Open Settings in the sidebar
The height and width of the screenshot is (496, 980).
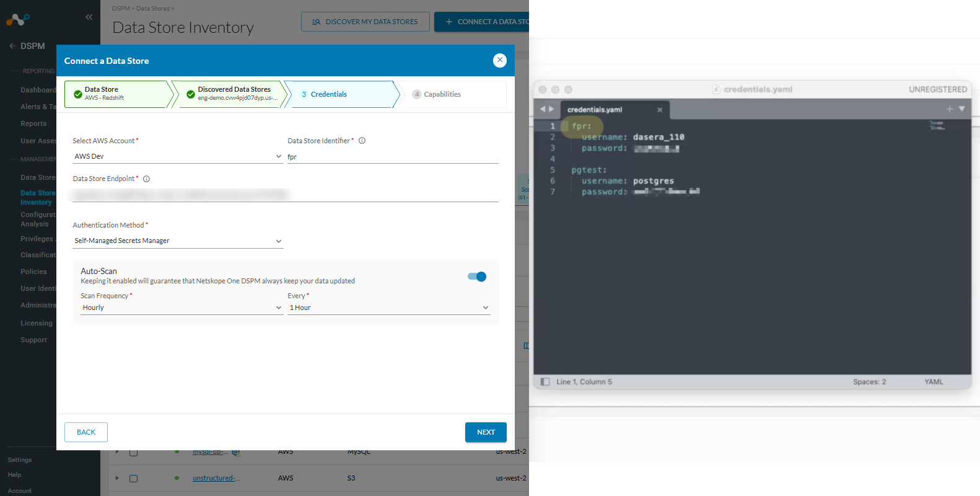coord(20,460)
